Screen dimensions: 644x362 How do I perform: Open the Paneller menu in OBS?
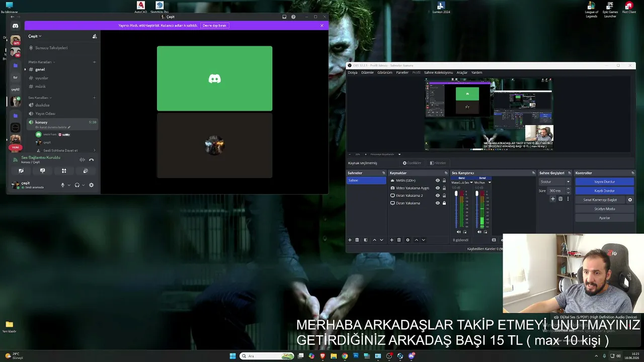[402, 72]
